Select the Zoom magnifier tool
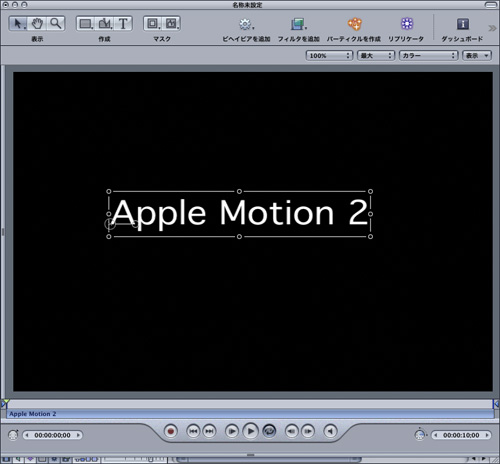 pos(55,24)
